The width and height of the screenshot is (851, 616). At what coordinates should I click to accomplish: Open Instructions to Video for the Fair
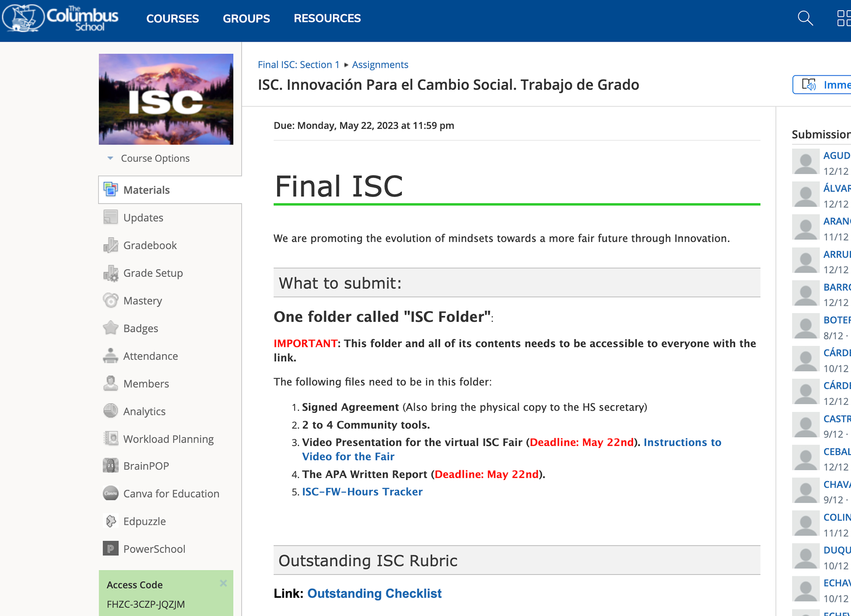[x=511, y=449]
